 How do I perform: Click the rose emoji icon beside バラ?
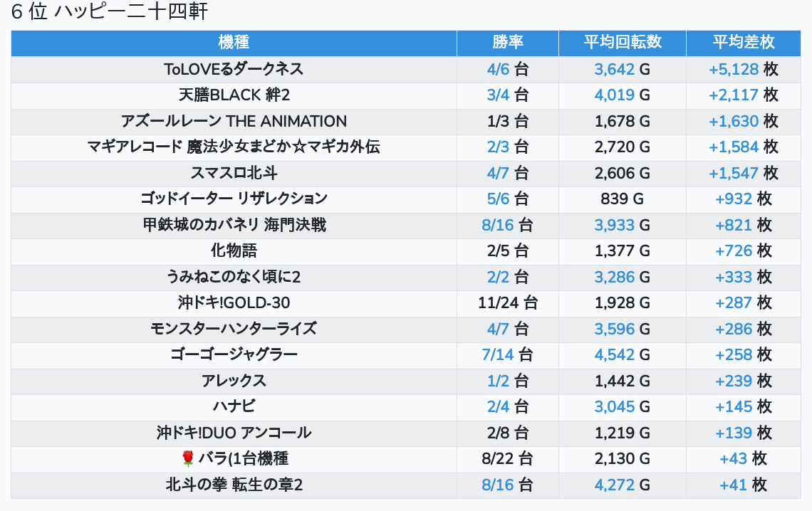coord(188,459)
